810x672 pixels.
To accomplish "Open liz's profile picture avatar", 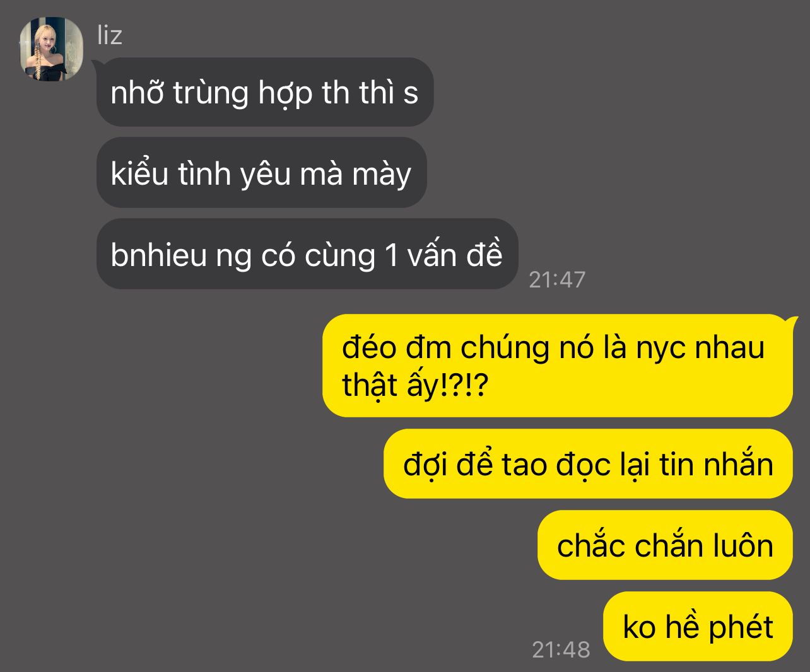I will [x=52, y=49].
